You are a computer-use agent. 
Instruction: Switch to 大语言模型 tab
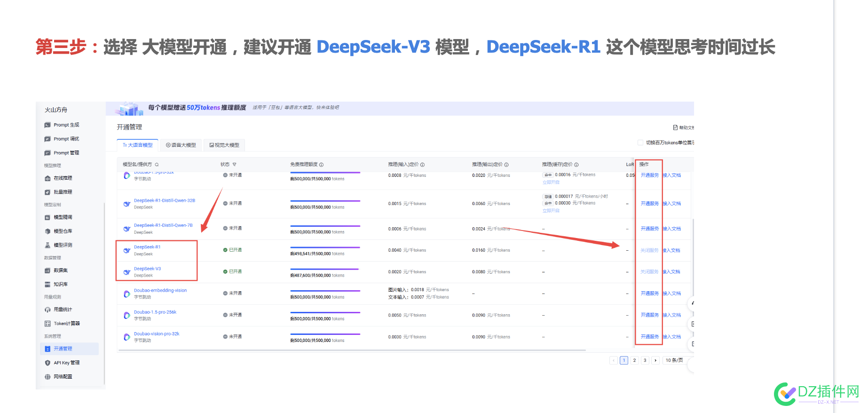138,145
